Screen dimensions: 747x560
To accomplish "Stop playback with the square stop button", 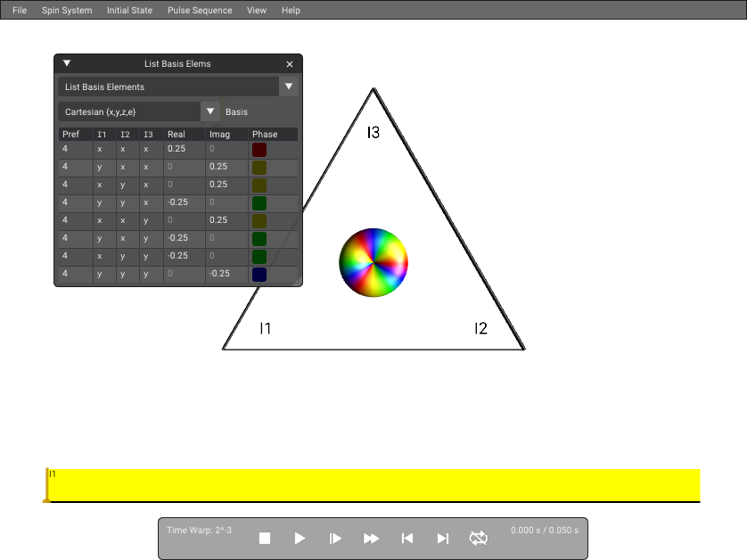I will point(265,538).
